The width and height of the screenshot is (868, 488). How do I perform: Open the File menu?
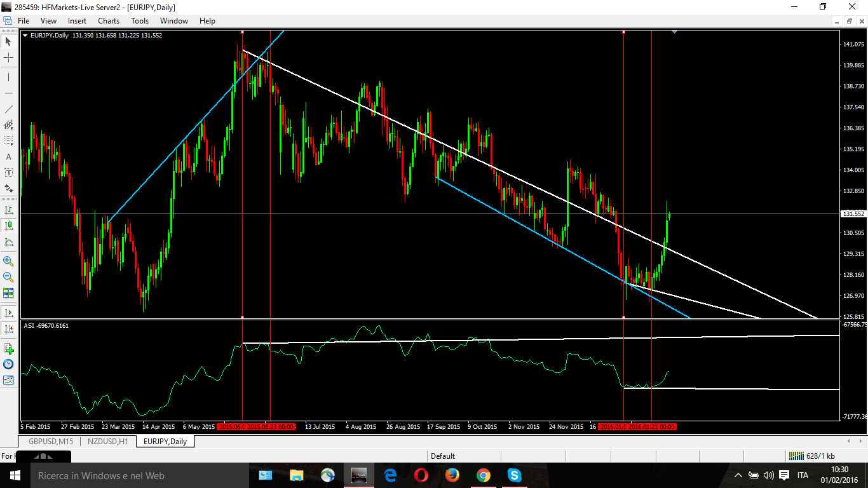24,21
